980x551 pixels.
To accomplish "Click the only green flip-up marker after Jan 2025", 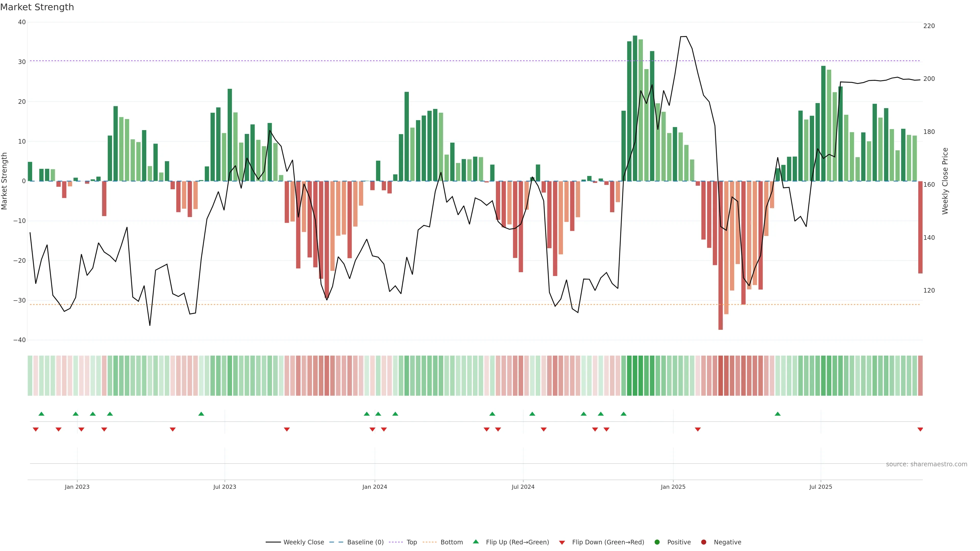I will pos(778,414).
